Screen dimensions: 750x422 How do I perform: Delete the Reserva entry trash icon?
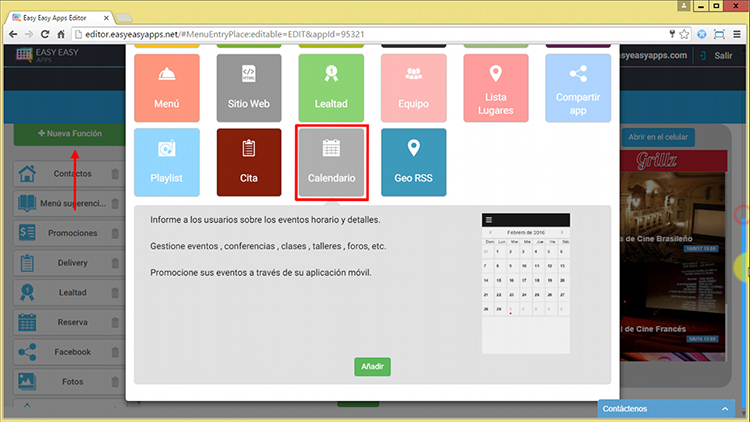pyautogui.click(x=115, y=322)
